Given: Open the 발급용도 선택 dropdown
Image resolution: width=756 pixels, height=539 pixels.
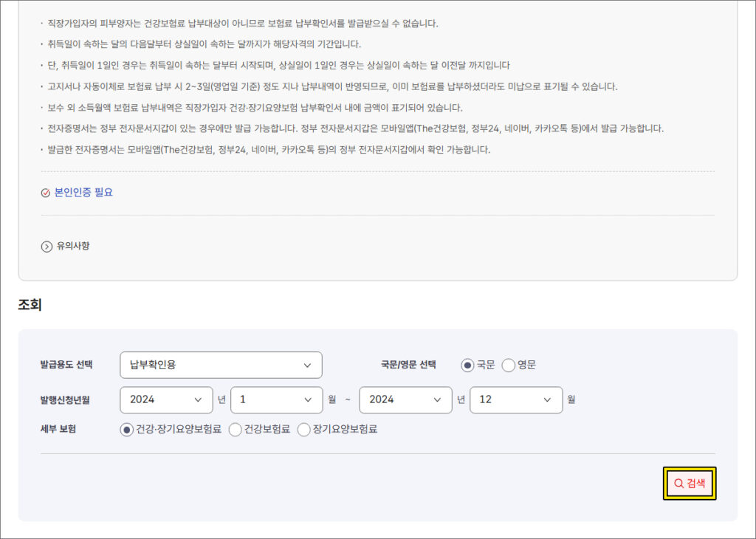Looking at the screenshot, I should [x=221, y=365].
